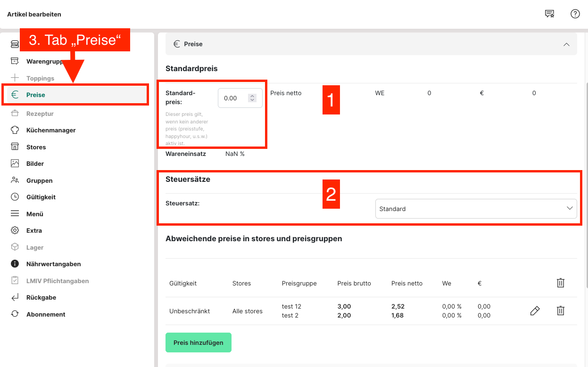Click the pencil icon to edit price row
Image resolution: width=588 pixels, height=367 pixels.
pyautogui.click(x=535, y=311)
